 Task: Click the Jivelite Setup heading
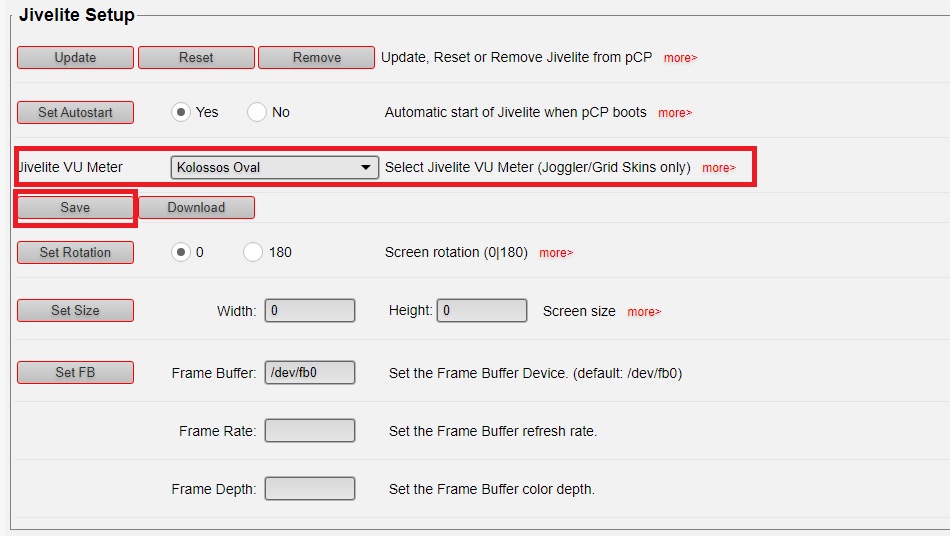click(x=77, y=15)
